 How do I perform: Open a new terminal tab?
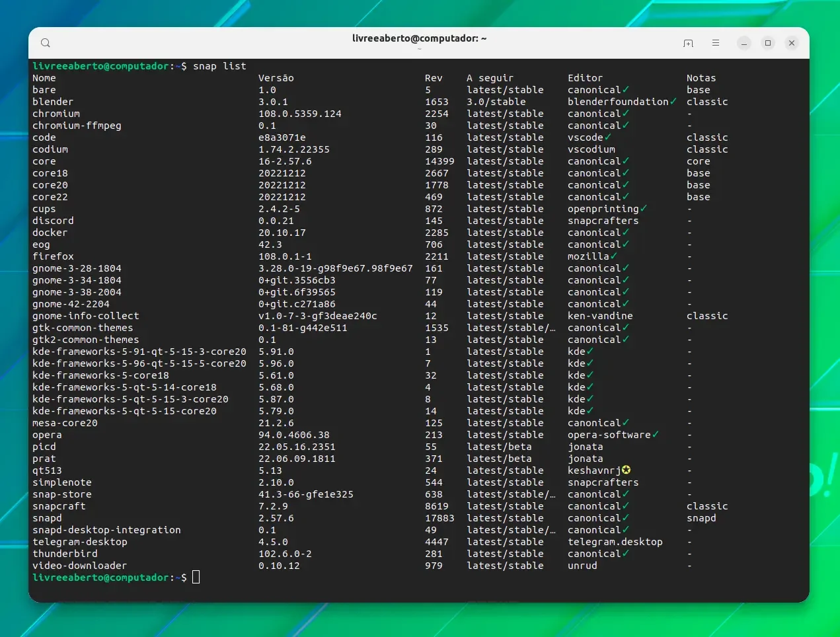click(688, 43)
